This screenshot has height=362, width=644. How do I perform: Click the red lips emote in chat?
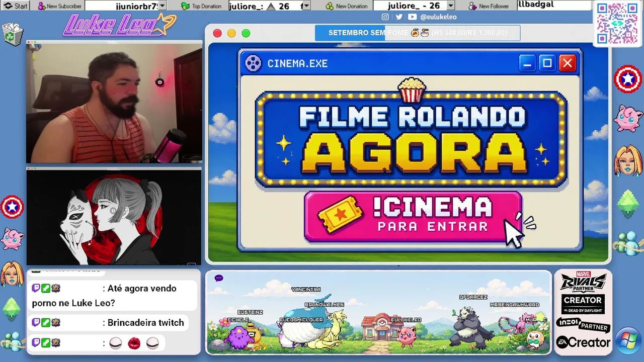click(134, 343)
